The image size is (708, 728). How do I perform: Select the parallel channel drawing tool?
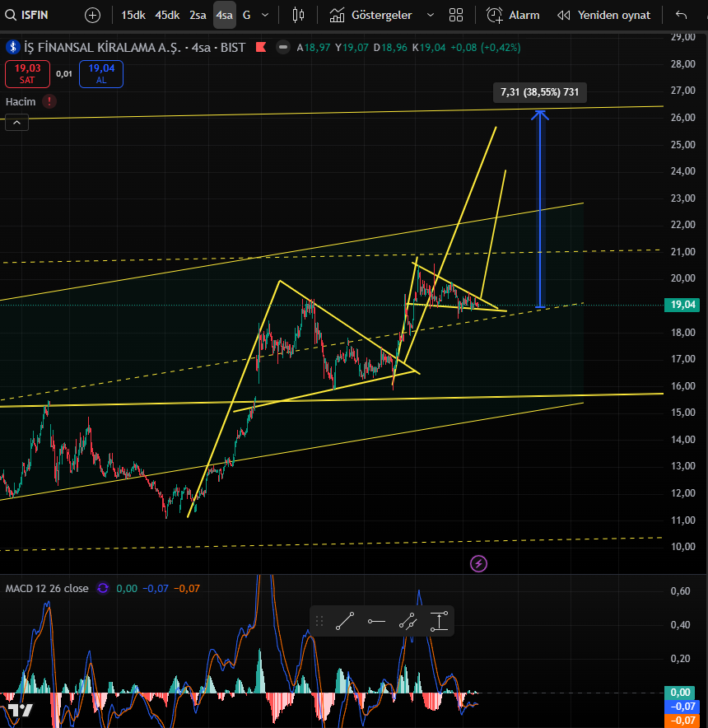(x=408, y=621)
